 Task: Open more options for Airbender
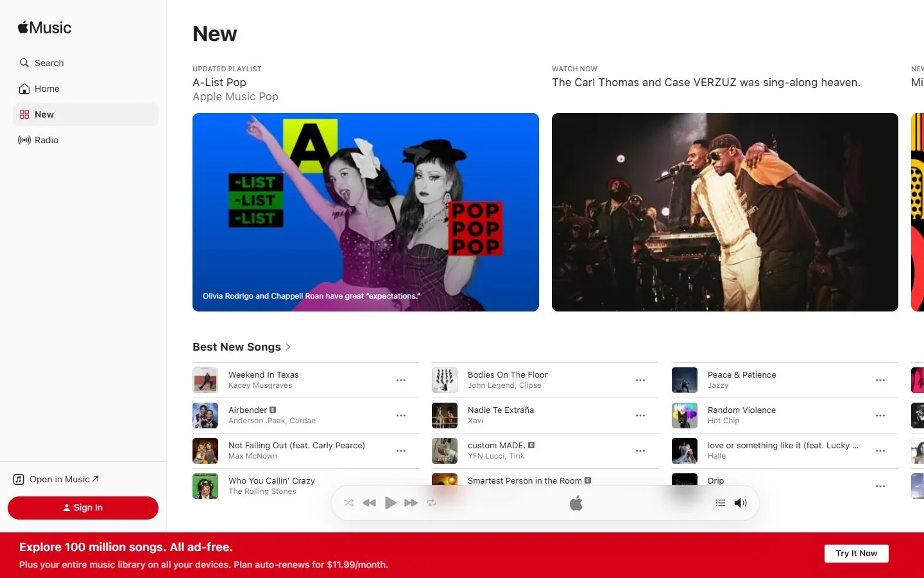[401, 416]
